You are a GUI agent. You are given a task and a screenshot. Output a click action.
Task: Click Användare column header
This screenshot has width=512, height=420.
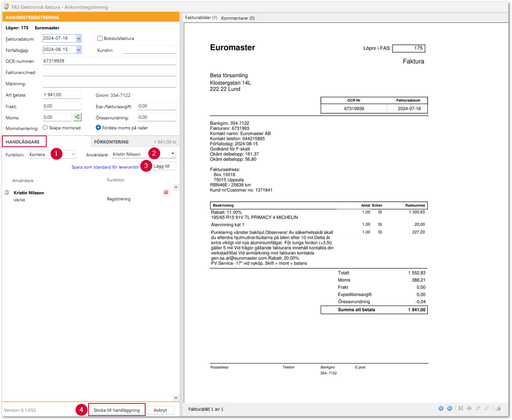point(23,180)
